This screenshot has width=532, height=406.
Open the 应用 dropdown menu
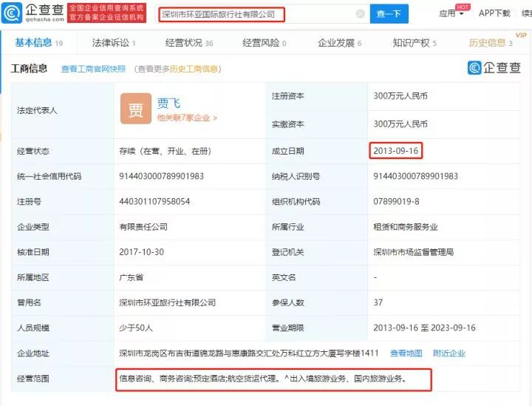tap(451, 13)
